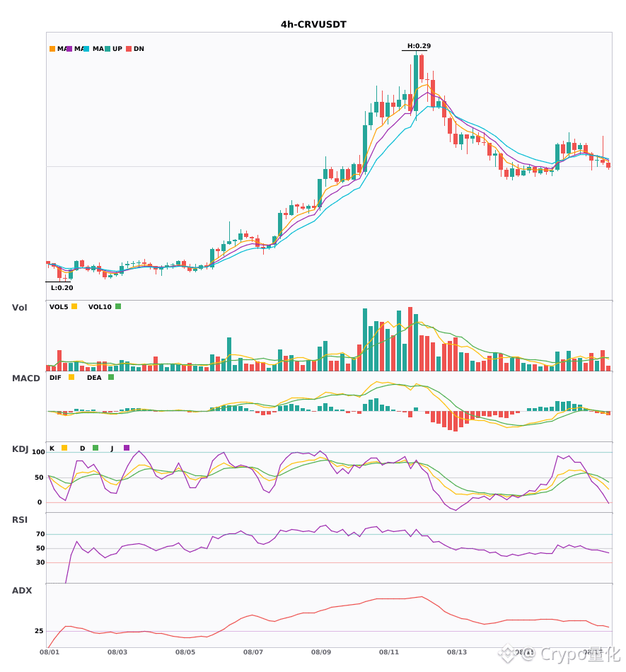Image resolution: width=626 pixels, height=672 pixels.
Task: Click the Vol panel label
Action: pyautogui.click(x=19, y=307)
